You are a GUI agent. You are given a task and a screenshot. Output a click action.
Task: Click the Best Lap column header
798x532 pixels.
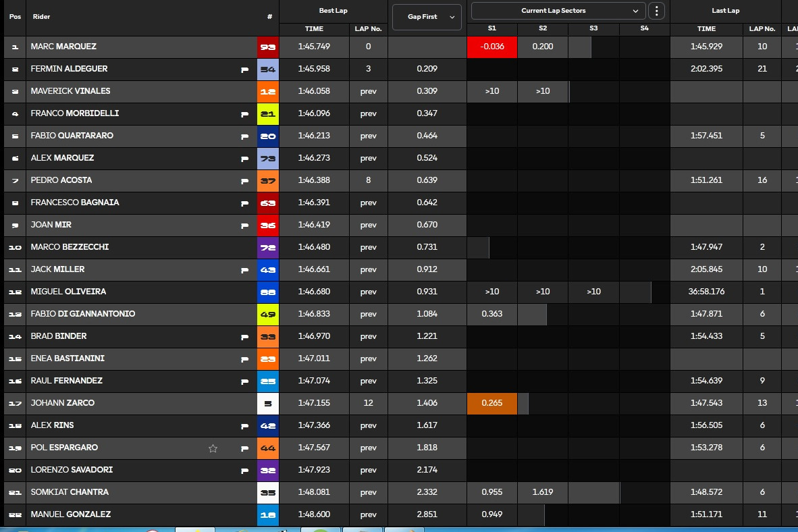334,11
